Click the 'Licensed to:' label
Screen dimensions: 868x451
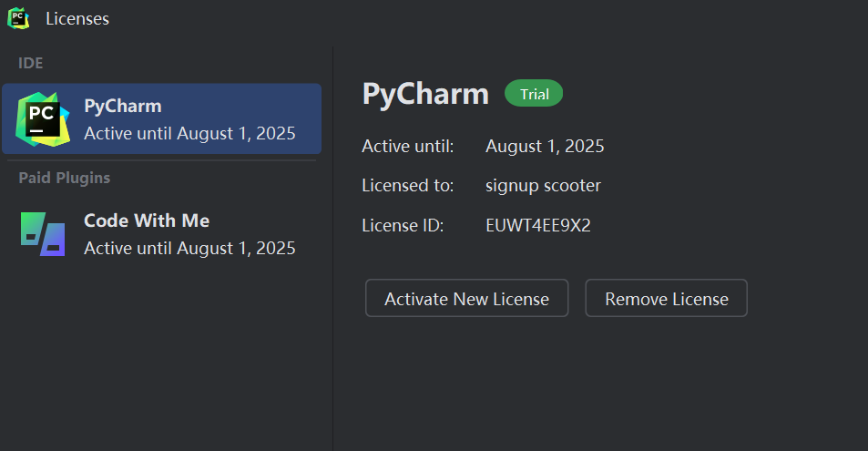(x=407, y=186)
